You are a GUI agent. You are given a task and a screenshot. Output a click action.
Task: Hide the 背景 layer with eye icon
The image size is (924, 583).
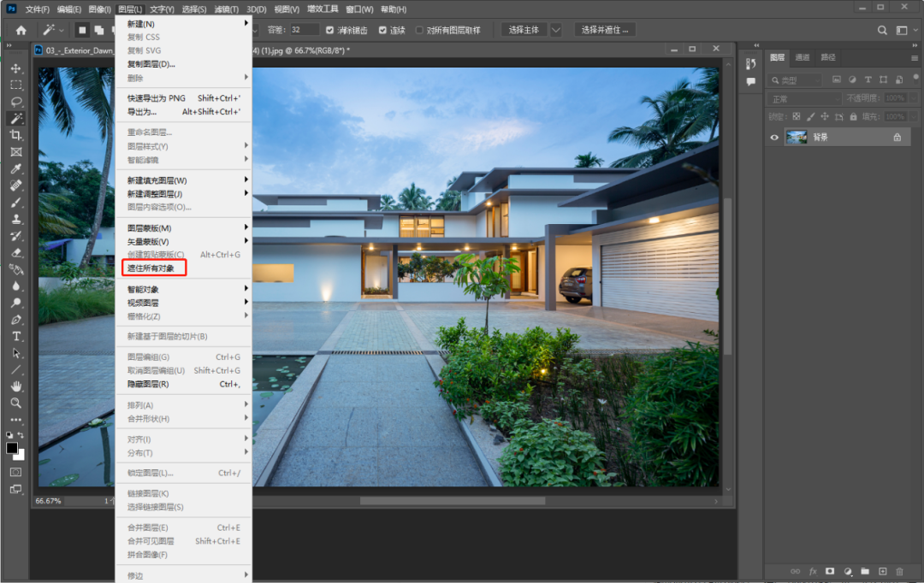tap(774, 138)
